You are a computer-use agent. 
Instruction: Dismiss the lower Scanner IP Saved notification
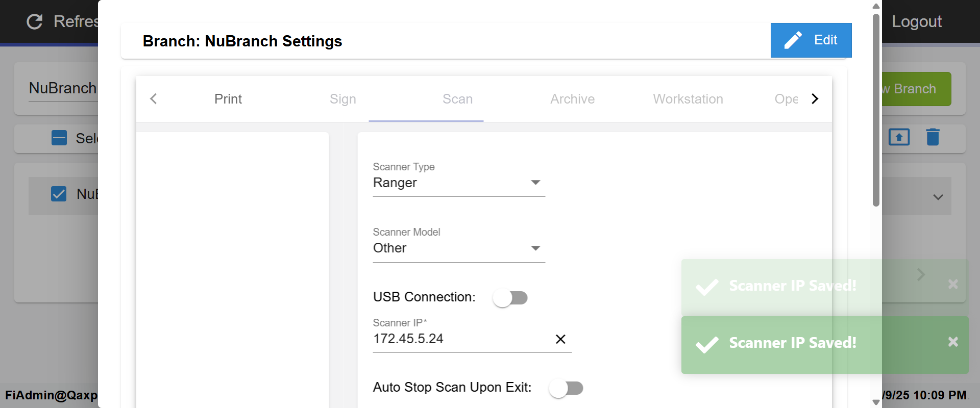(x=952, y=342)
